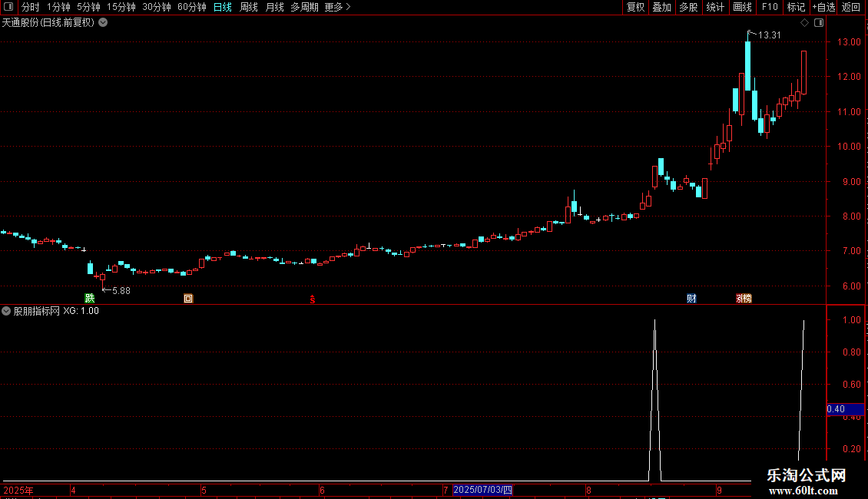Add stock with +自选 button
The width and height of the screenshot is (868, 499).
(823, 7)
